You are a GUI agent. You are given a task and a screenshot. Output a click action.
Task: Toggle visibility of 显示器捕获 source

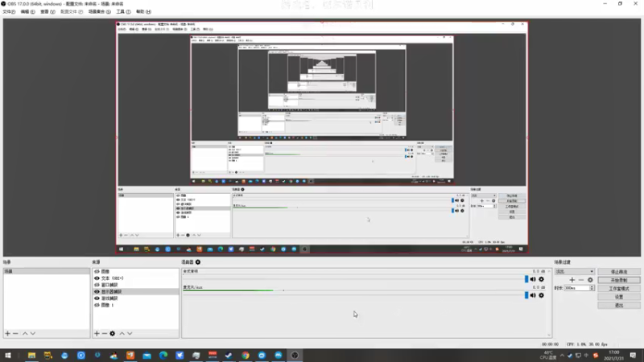[x=97, y=291]
